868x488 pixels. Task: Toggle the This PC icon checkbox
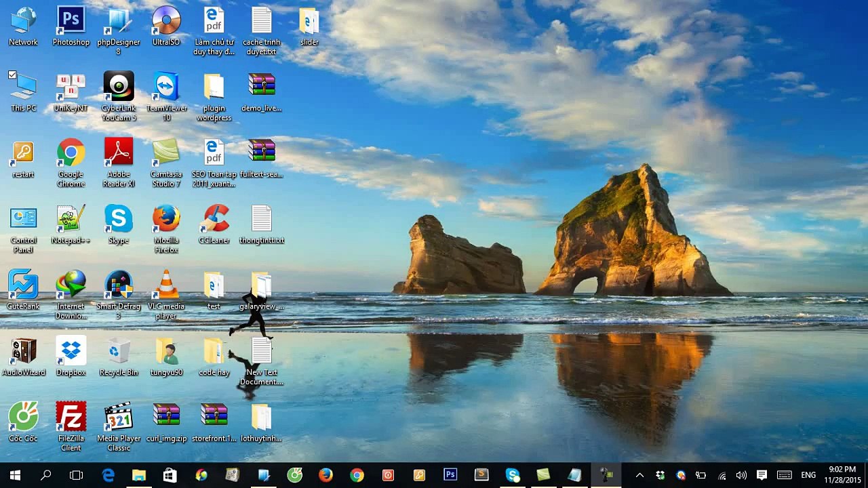pos(12,75)
